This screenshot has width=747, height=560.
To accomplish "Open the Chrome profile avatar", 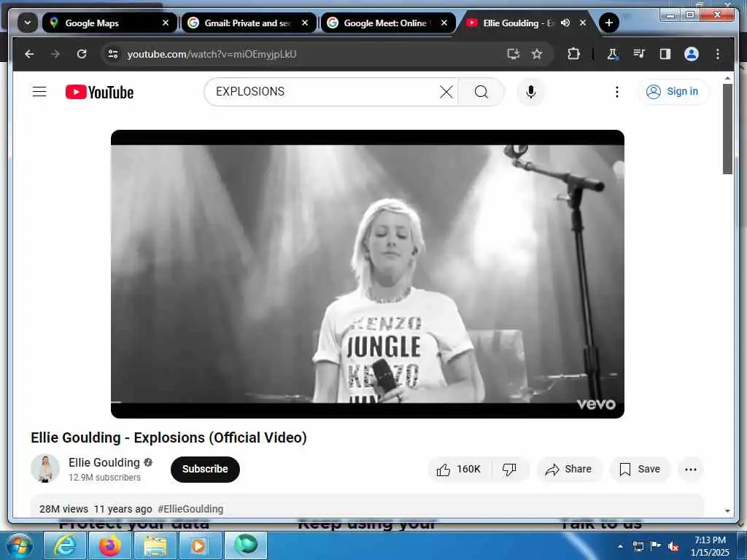I will pyautogui.click(x=692, y=54).
